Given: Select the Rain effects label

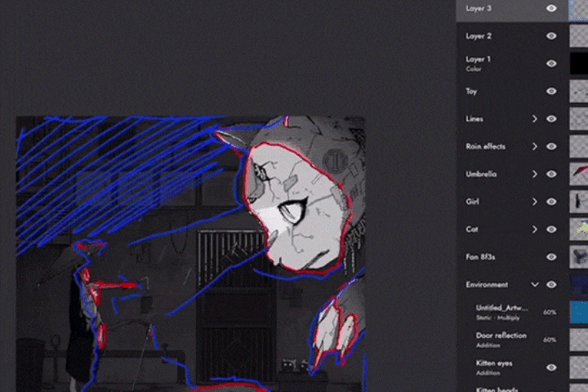Looking at the screenshot, I should (485, 146).
